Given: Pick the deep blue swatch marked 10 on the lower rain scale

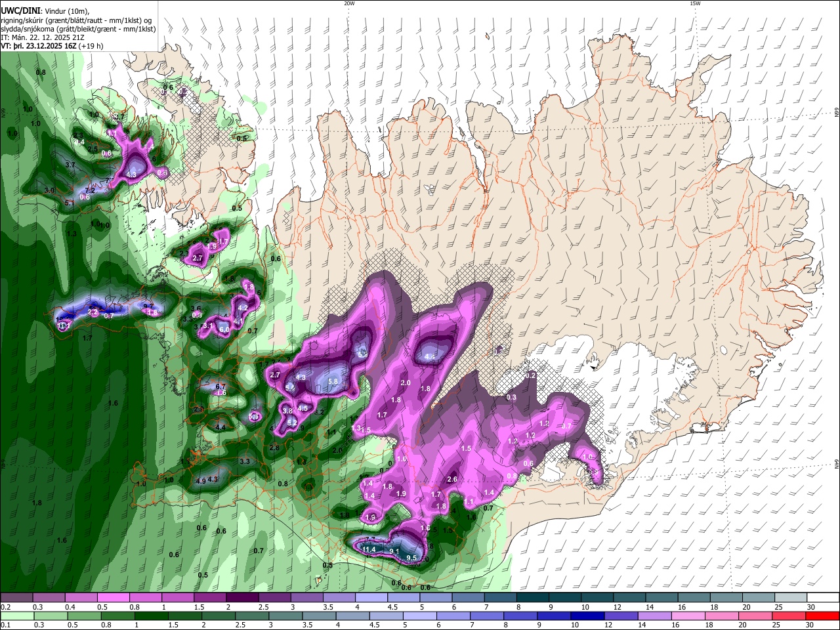Looking at the screenshot, I should pyautogui.click(x=587, y=616).
